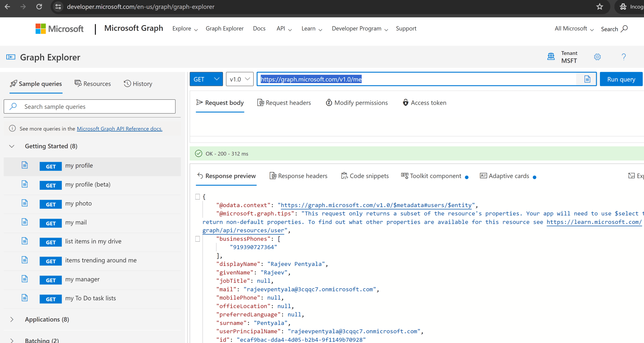This screenshot has width=644, height=343.
Task: Click the document icon inside the URL field
Action: click(x=587, y=79)
